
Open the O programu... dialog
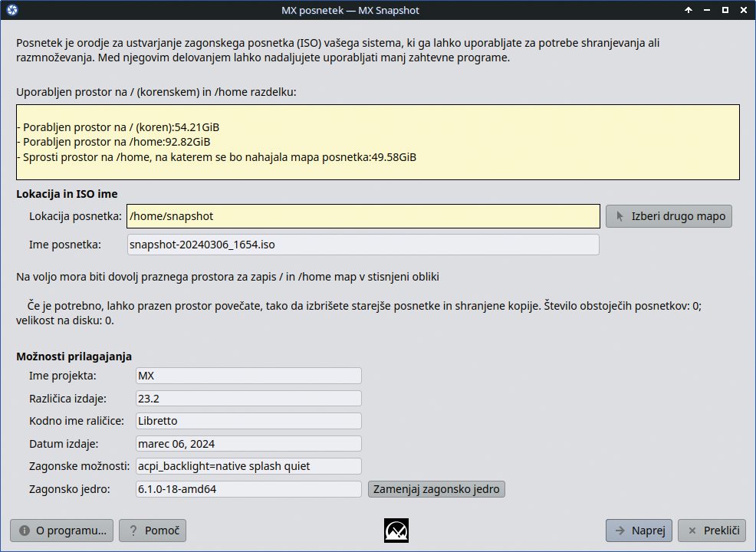(61, 531)
